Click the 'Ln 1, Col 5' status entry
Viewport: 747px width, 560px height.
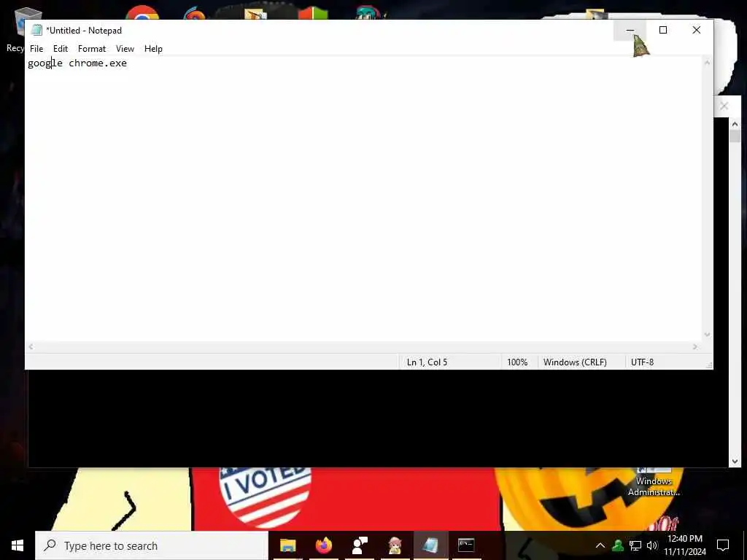tap(427, 362)
